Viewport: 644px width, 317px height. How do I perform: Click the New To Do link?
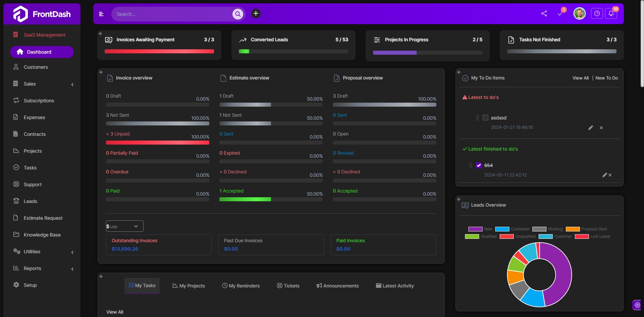tap(607, 78)
